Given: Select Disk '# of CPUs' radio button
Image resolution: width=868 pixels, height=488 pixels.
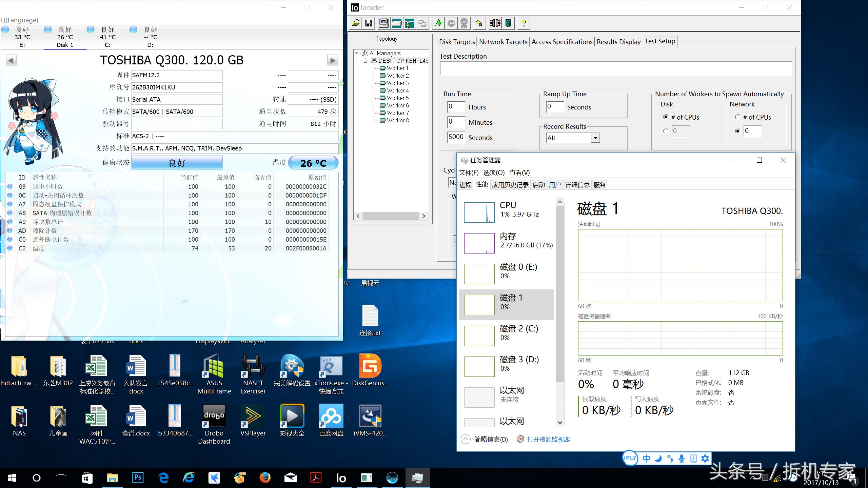Looking at the screenshot, I should pyautogui.click(x=666, y=117).
